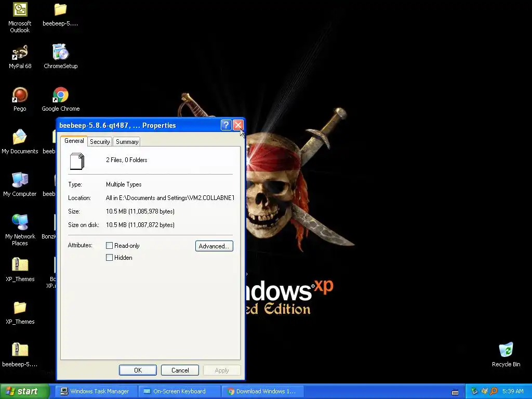
Task: Stay on the General tab
Action: [74, 141]
